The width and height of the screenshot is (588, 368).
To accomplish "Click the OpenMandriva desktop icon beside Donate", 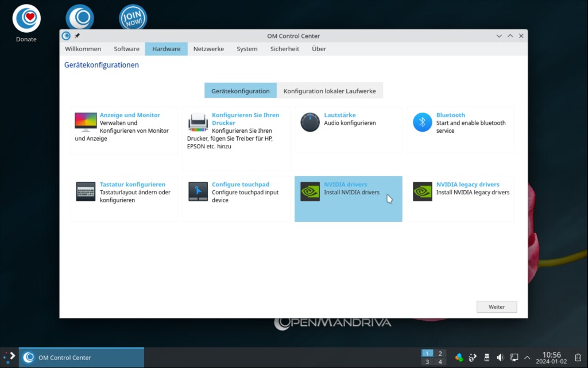I will (x=80, y=17).
